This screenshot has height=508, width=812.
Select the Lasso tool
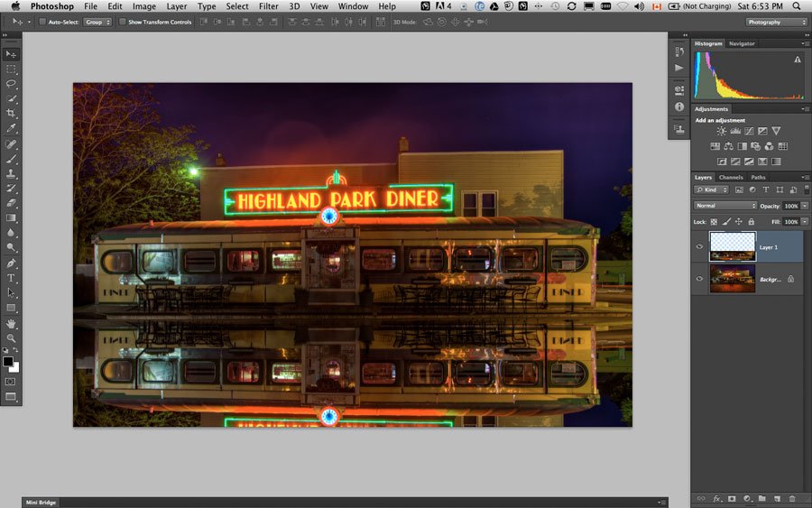(x=11, y=83)
